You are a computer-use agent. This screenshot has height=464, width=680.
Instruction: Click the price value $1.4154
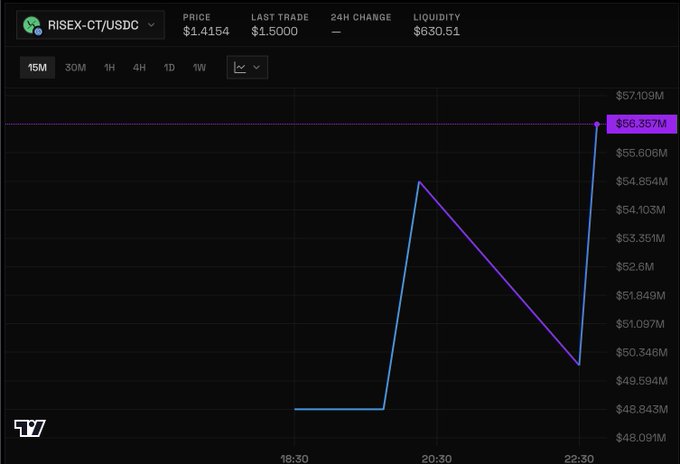tap(206, 31)
